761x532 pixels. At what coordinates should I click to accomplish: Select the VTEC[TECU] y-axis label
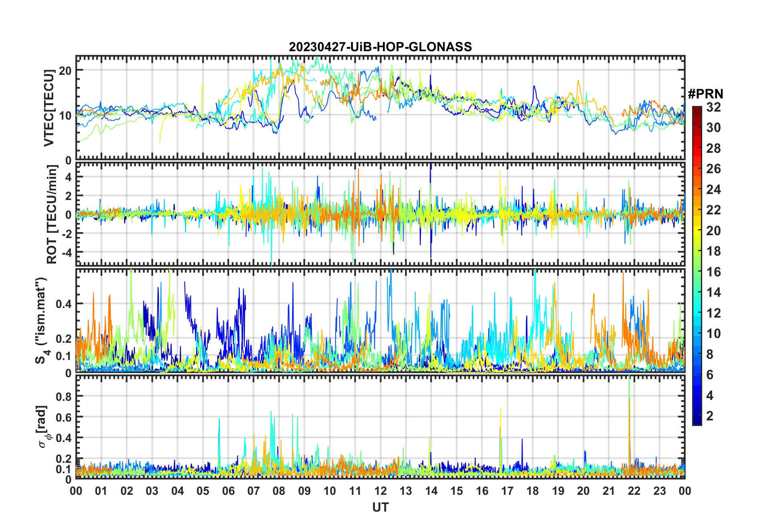click(49, 108)
